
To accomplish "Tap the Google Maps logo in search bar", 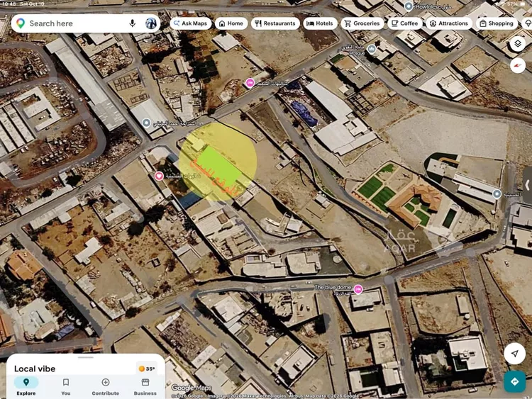I will tap(21, 23).
